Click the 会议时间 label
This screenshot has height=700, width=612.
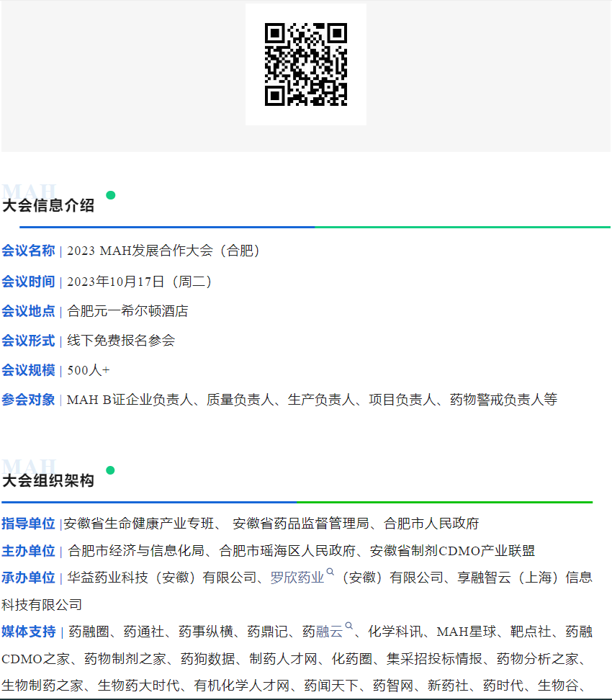coord(28,282)
